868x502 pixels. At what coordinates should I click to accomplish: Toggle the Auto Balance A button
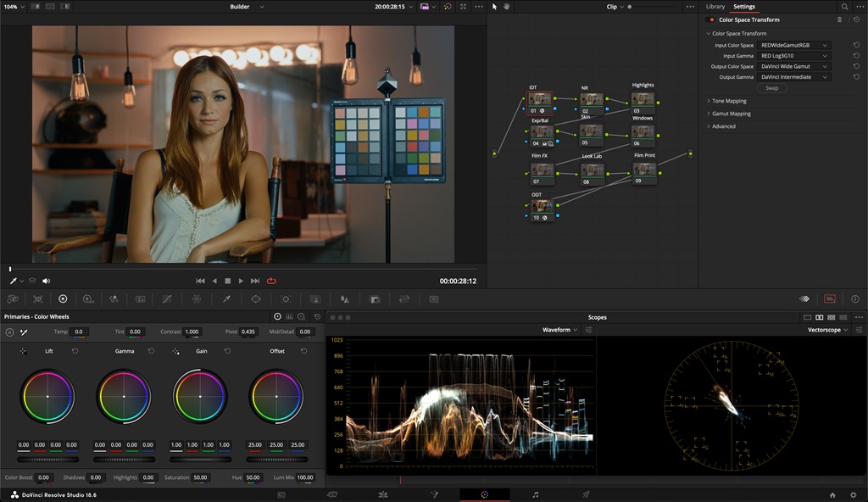[9, 332]
